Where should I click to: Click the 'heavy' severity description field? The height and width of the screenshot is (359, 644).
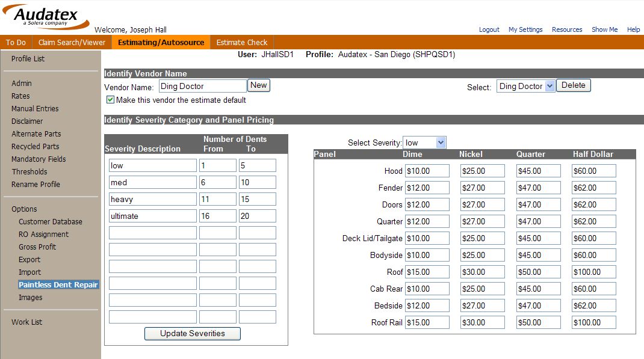pos(153,199)
